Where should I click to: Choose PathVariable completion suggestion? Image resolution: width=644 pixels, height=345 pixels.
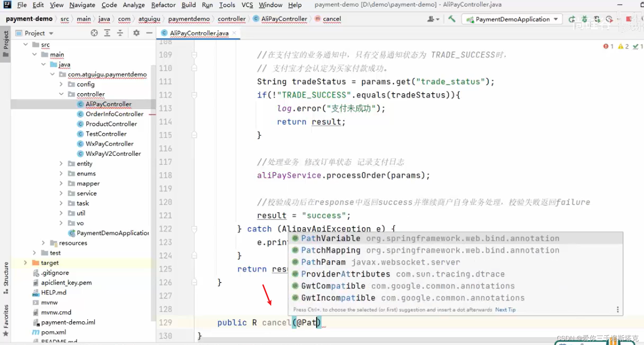[x=456, y=238]
